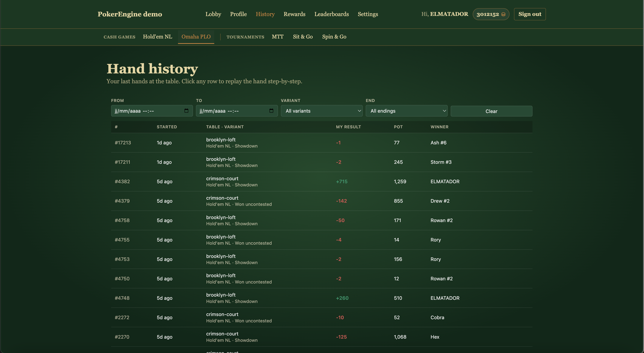Open the Spin & Go tab
The image size is (644, 353).
pyautogui.click(x=334, y=36)
